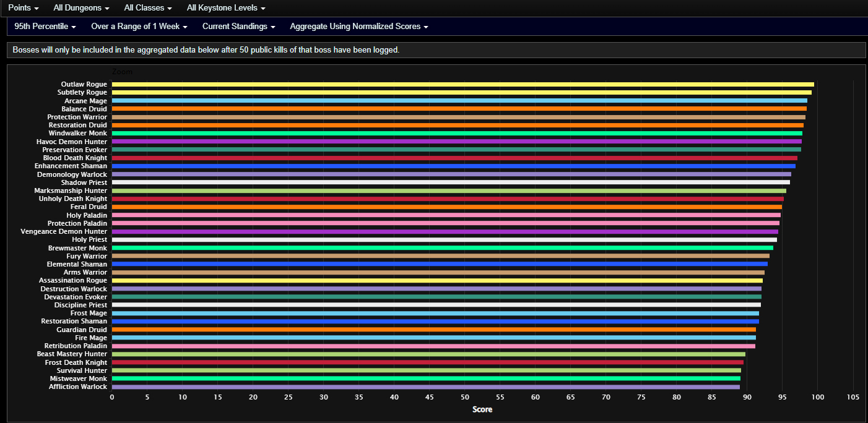Select the Holy Paladin pink bar
Image resolution: width=868 pixels, height=423 pixels.
446,215
